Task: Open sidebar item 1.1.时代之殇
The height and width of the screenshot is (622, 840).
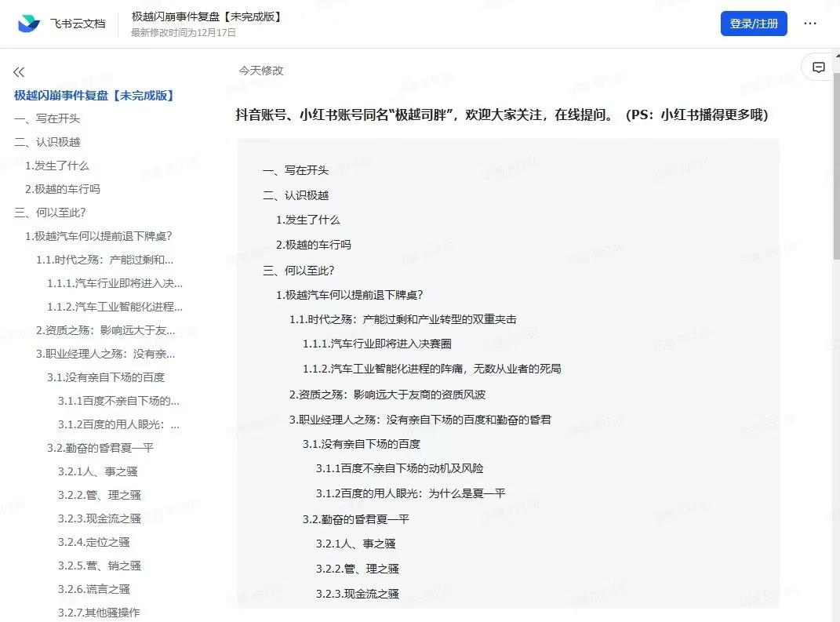Action: coord(104,260)
